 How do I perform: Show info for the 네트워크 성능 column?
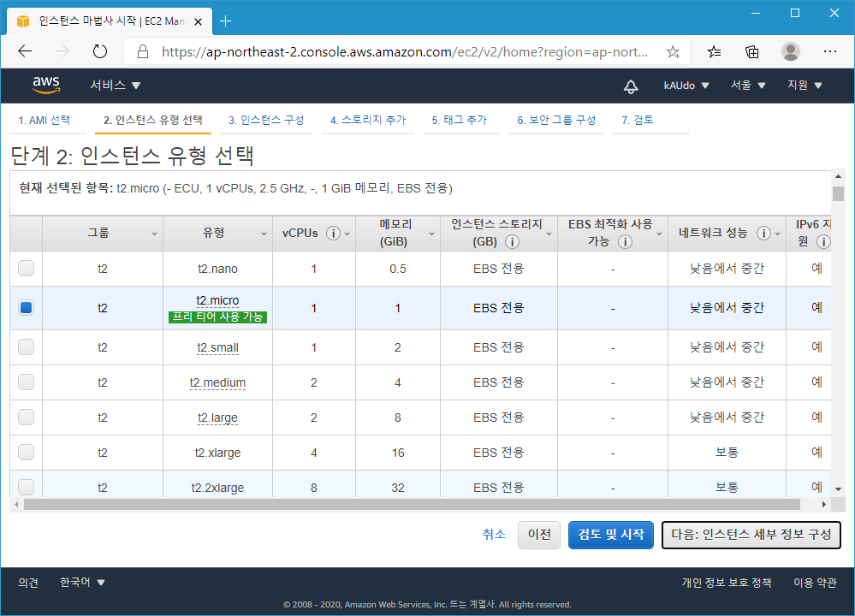[764, 234]
